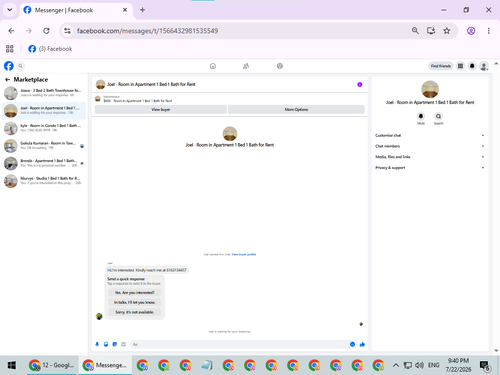The height and width of the screenshot is (375, 500).
Task: Click the View buyer button
Action: tap(161, 109)
